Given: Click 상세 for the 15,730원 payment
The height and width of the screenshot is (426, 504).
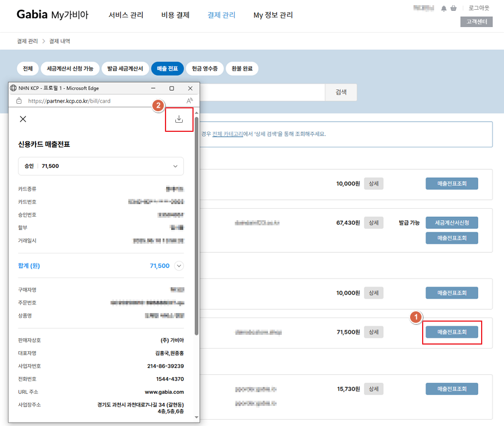Looking at the screenshot, I should (x=373, y=389).
